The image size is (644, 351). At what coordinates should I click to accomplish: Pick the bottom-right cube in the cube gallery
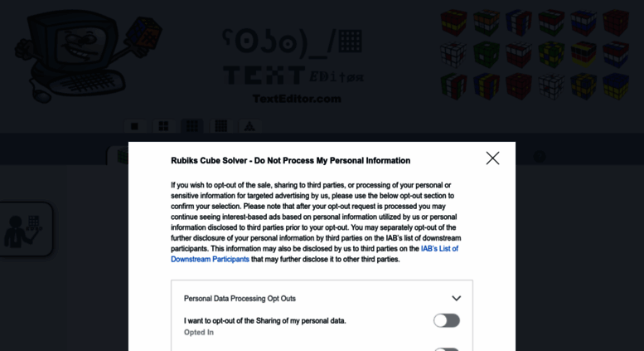coord(616,86)
